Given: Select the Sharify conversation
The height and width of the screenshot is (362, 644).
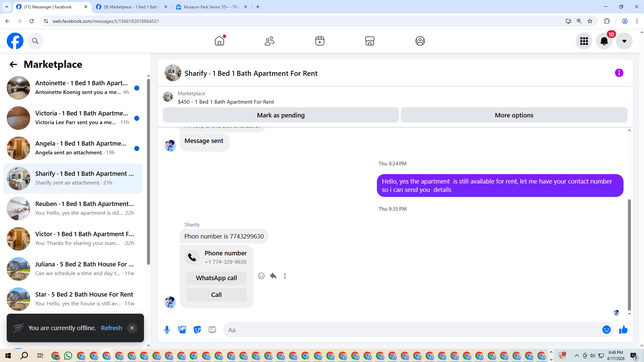Looking at the screenshot, I should (73, 178).
